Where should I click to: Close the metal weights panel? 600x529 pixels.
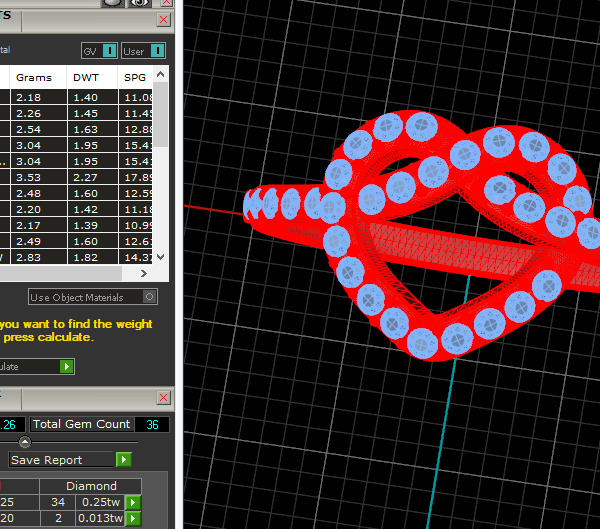(x=163, y=19)
